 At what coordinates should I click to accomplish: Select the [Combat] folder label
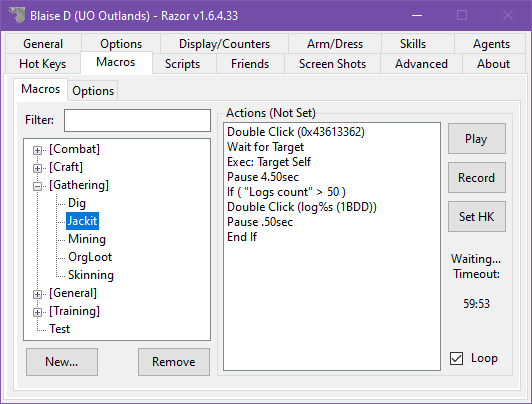pos(74,149)
